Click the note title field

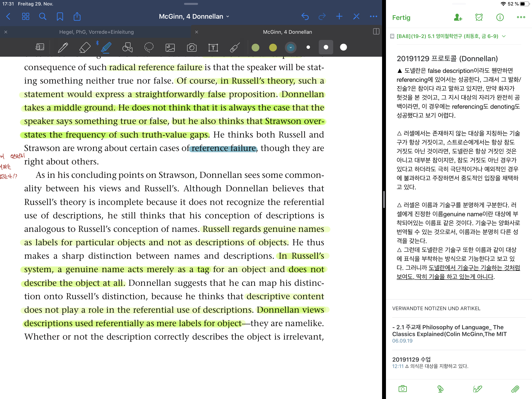coord(447,58)
